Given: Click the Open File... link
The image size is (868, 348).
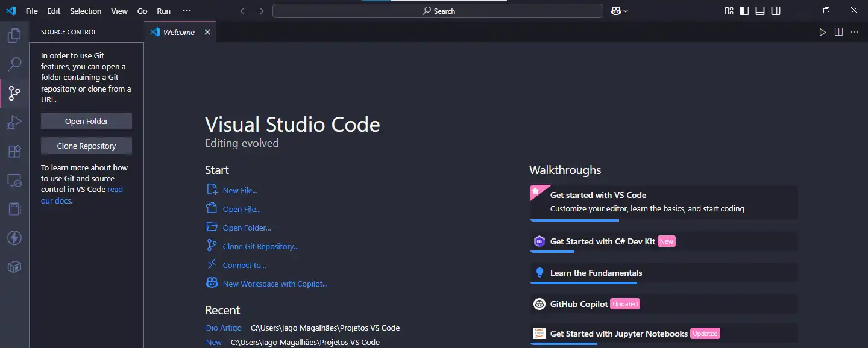Looking at the screenshot, I should click(242, 209).
